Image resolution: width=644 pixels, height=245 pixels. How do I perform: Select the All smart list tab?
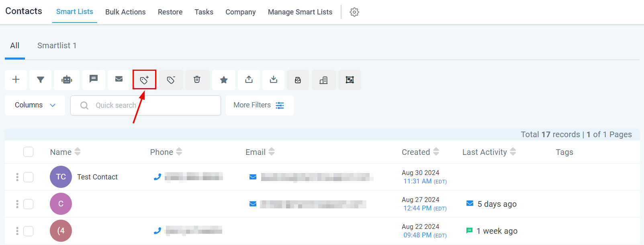(x=15, y=45)
